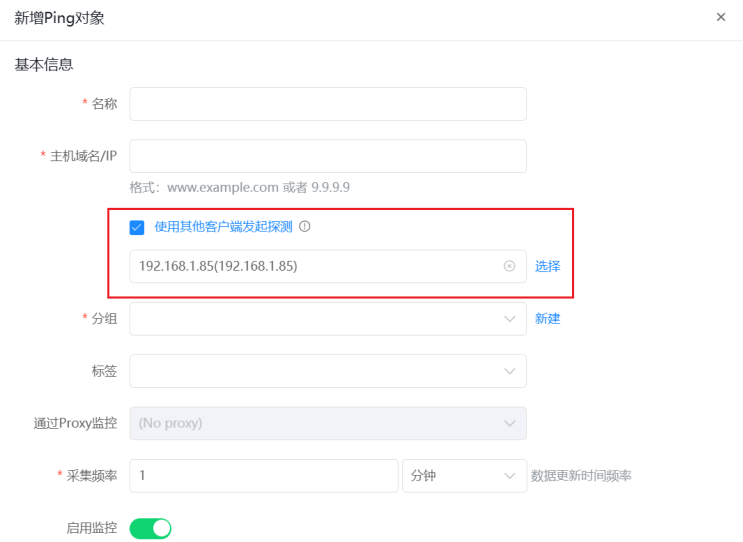Open the 分钟 time unit dropdown

click(x=464, y=476)
